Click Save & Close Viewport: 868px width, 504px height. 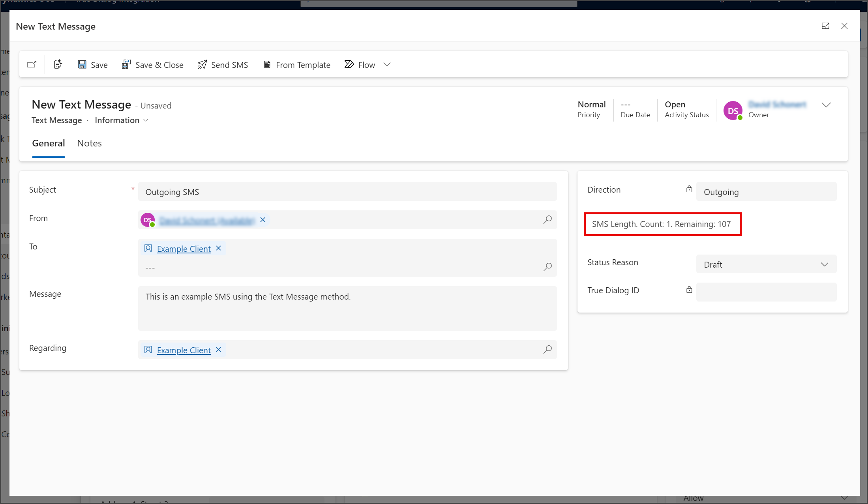(153, 65)
